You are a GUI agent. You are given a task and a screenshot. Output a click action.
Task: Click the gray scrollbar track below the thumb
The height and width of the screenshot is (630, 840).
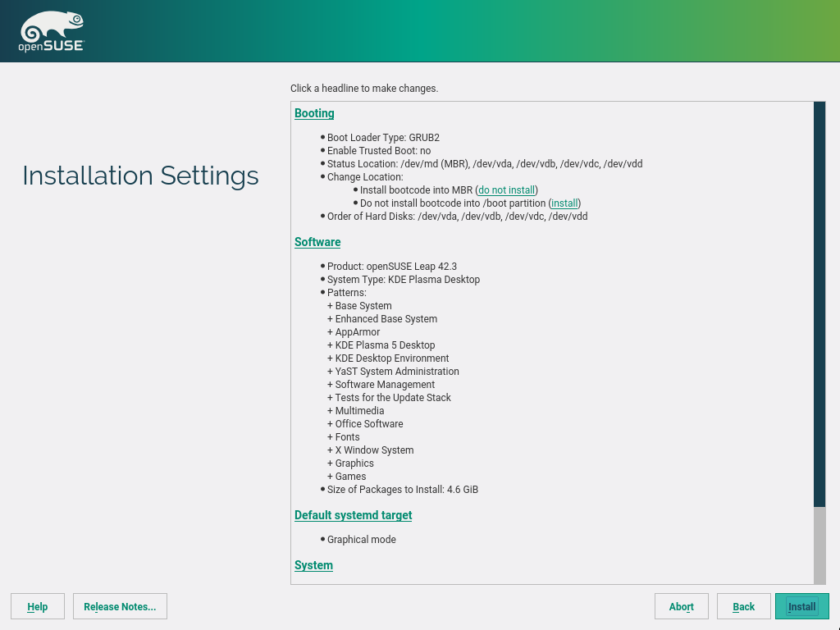click(x=819, y=545)
